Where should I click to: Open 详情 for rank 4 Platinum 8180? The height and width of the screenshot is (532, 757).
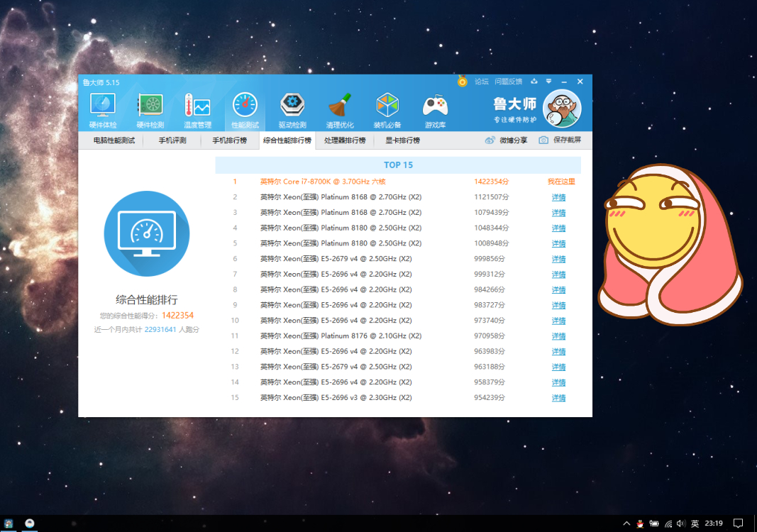[558, 228]
